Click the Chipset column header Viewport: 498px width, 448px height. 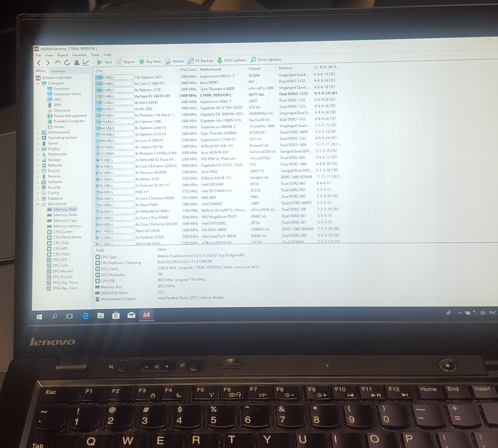(254, 69)
